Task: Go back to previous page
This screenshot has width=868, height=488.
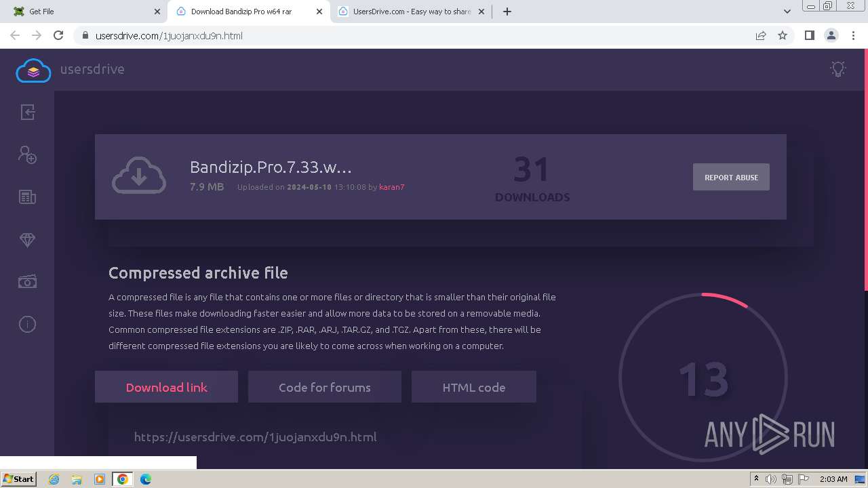Action: tap(15, 35)
